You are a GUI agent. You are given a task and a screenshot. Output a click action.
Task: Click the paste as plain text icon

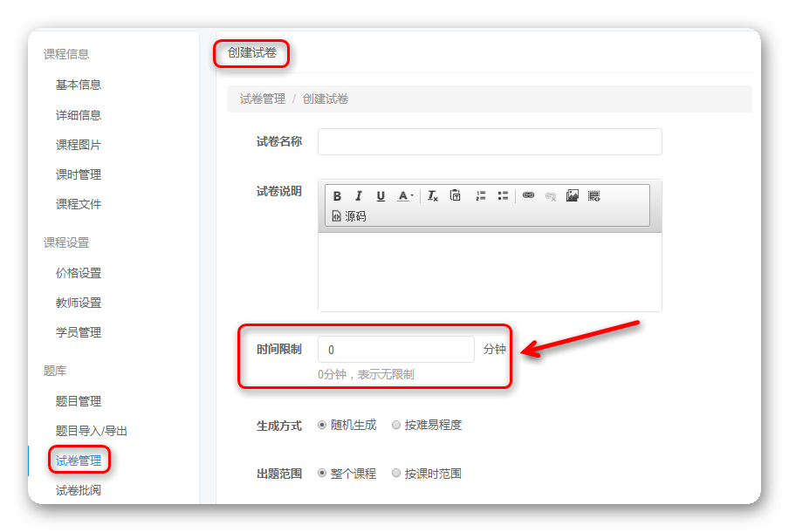[455, 196]
